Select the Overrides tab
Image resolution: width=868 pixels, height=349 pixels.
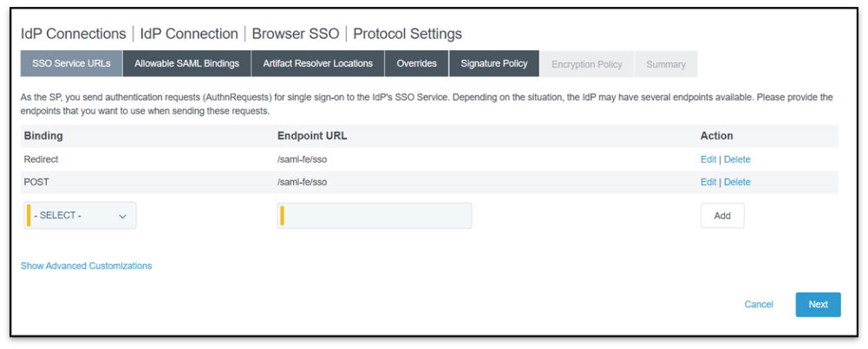(416, 64)
